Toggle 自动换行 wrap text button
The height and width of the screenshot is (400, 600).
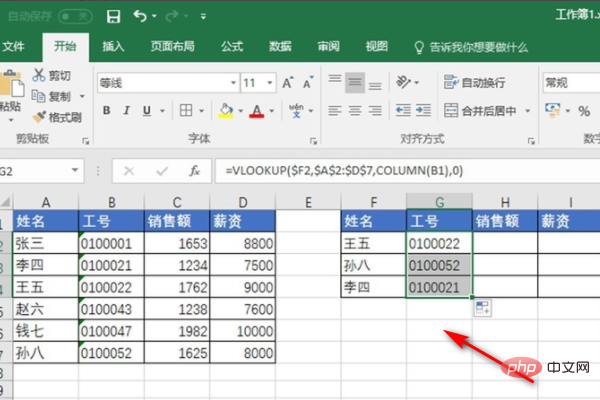tap(474, 82)
